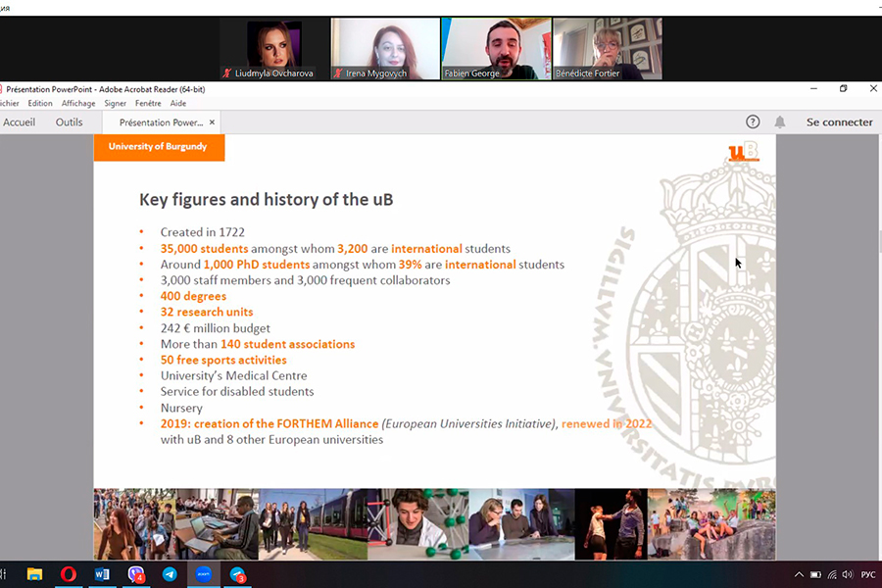Open the Accueil tab
The height and width of the screenshot is (588, 882).
(19, 122)
